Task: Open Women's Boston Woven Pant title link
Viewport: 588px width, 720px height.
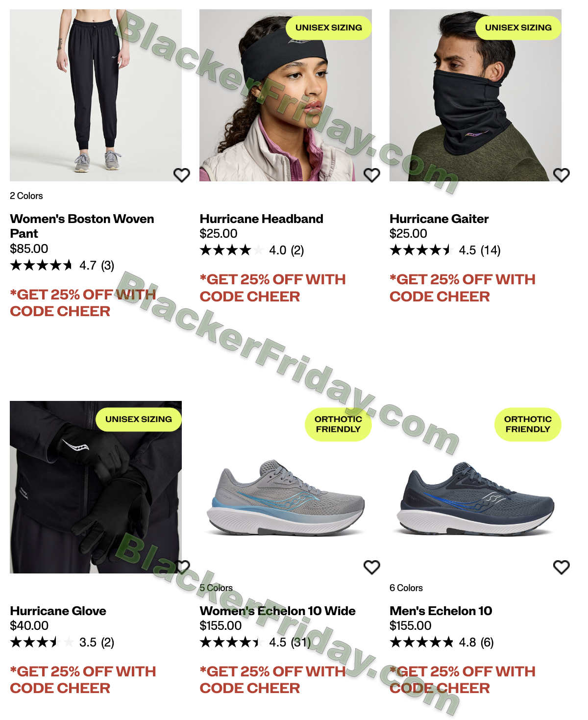Action: point(82,226)
